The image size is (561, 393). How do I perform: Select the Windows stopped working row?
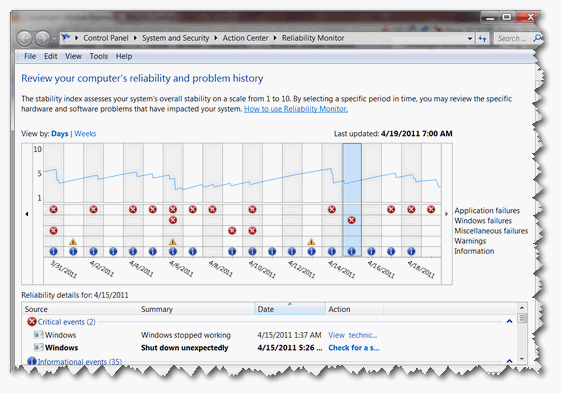pos(270,335)
